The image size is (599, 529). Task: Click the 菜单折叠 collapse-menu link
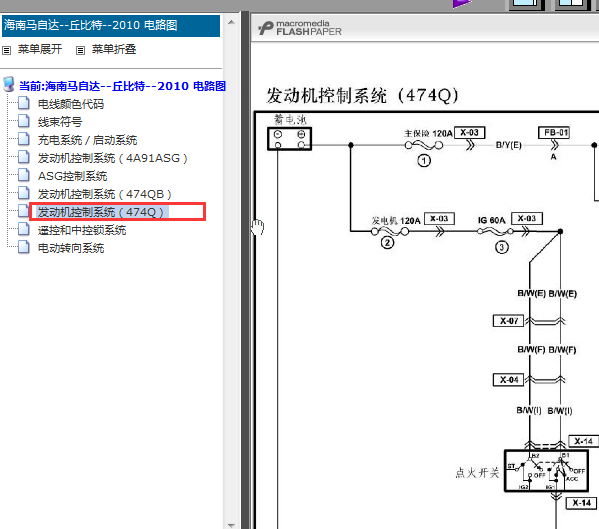click(114, 49)
